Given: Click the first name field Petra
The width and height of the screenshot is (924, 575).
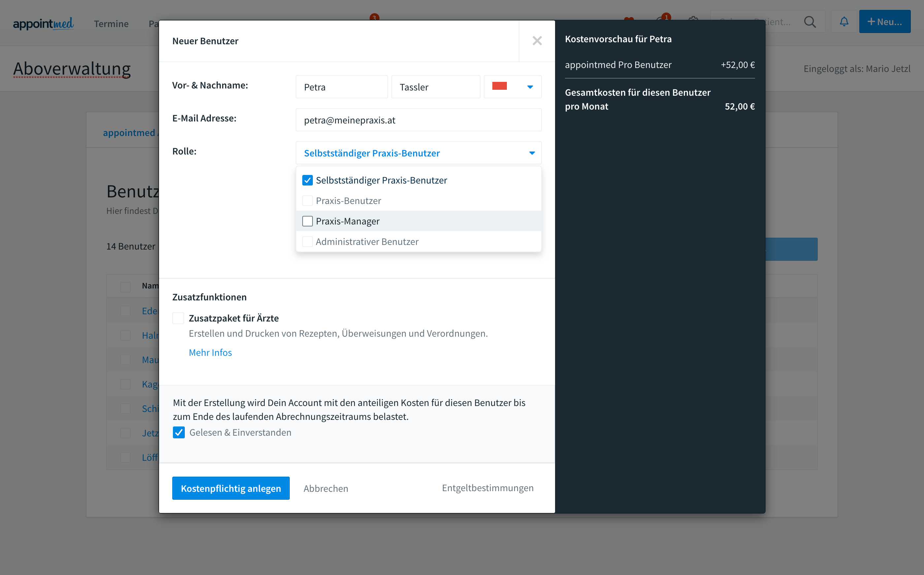Looking at the screenshot, I should coord(342,87).
